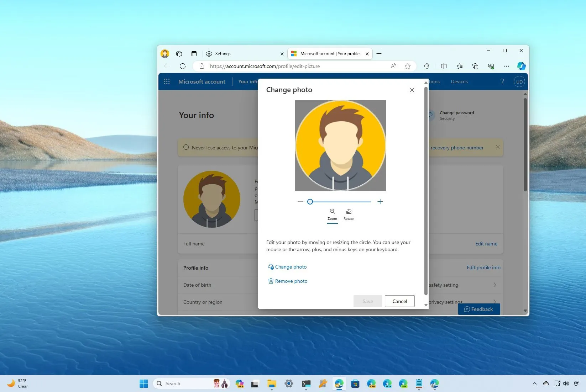Open the Extensions puzzle icon
Viewport: 586px width, 392px height.
click(426, 66)
